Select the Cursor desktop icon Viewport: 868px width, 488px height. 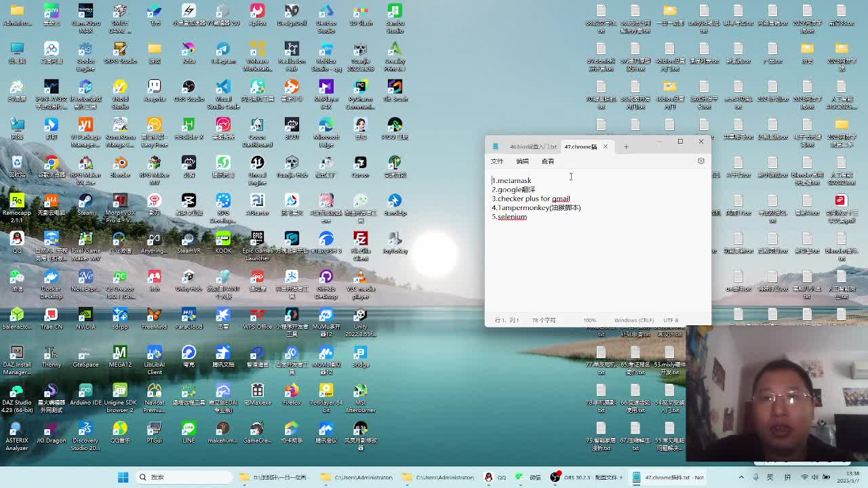[361, 167]
